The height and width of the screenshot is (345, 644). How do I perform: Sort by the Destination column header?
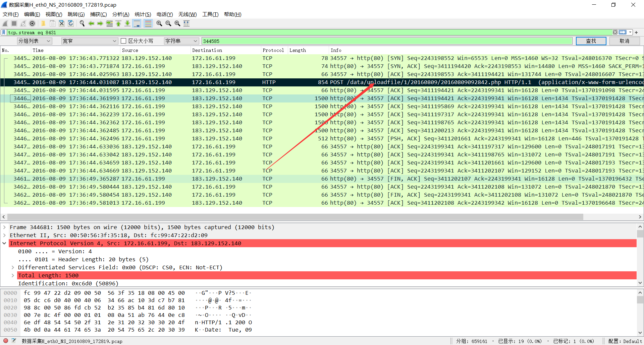(226, 50)
